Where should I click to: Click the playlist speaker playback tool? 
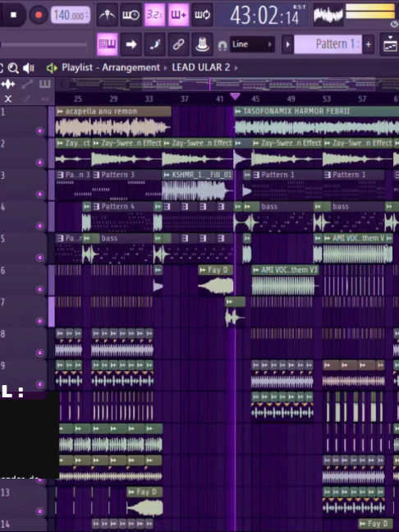[x=29, y=68]
